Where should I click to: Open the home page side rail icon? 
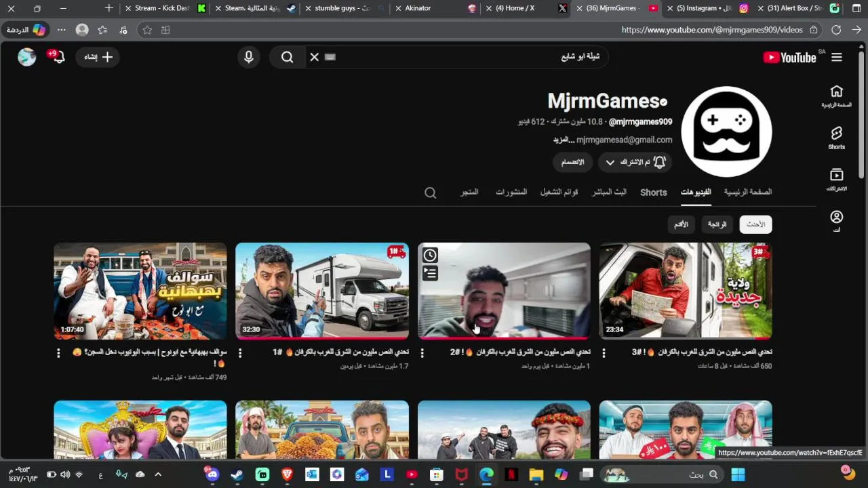click(837, 96)
